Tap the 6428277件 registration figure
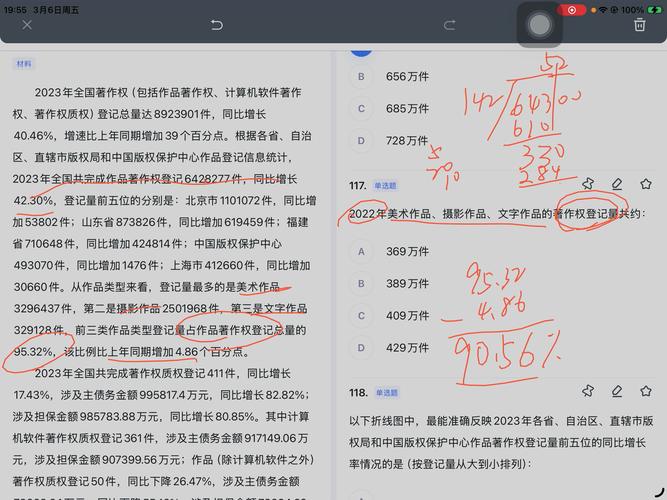The image size is (667, 500). point(213,179)
